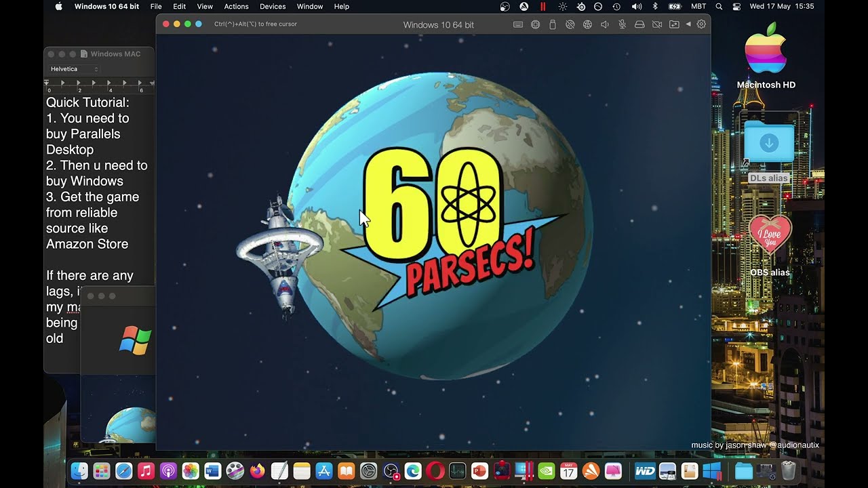Open the battery status menu
The height and width of the screenshot is (488, 868).
click(x=675, y=6)
